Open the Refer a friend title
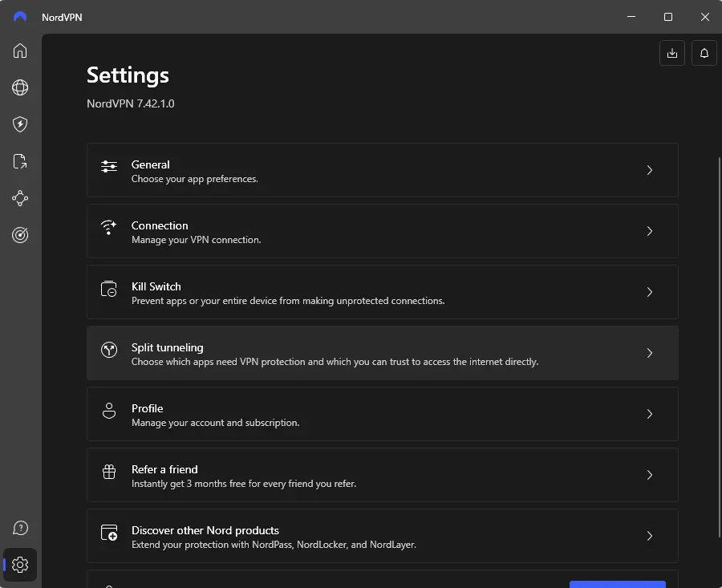Screen dimensions: 722x588 (164, 469)
